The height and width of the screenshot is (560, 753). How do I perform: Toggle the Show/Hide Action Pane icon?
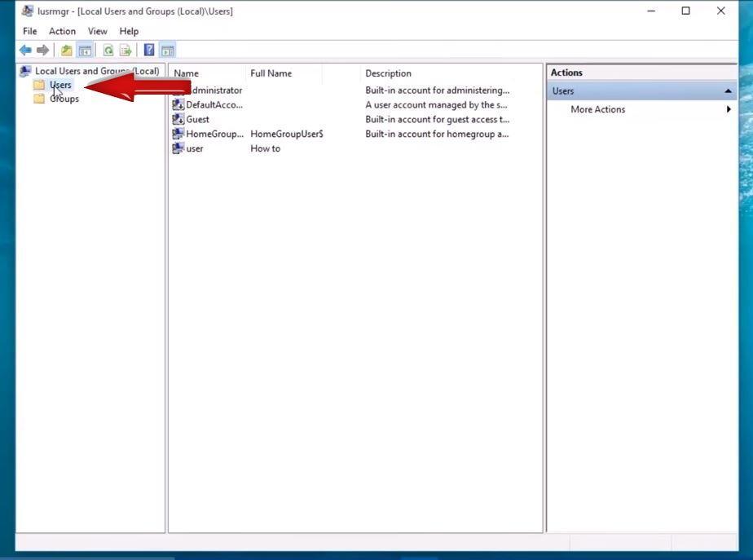coord(167,50)
